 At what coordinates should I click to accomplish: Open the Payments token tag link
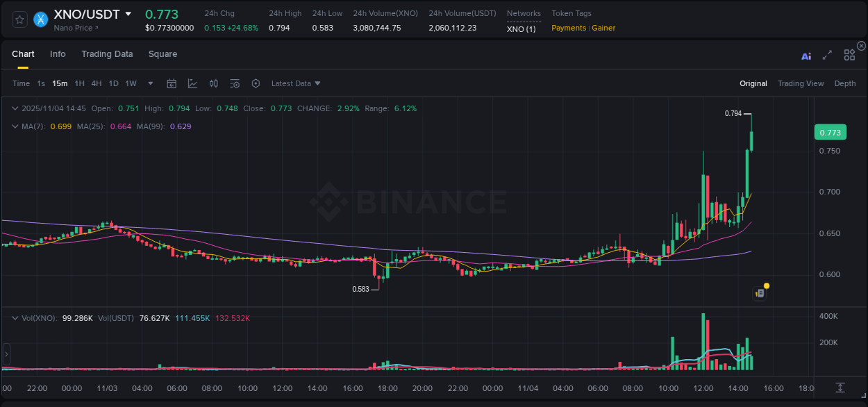point(569,28)
